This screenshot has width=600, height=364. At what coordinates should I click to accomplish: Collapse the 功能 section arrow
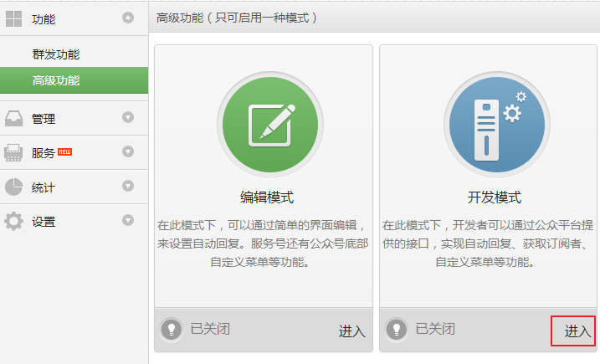coord(128,18)
